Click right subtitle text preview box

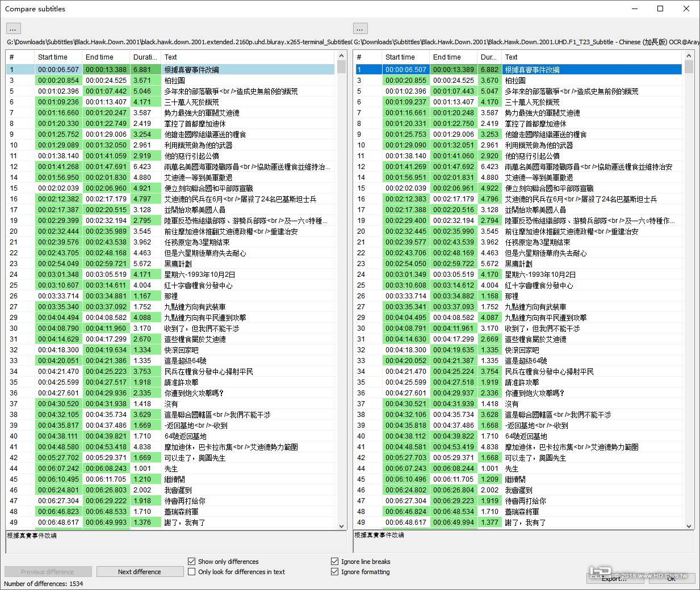pos(523,542)
